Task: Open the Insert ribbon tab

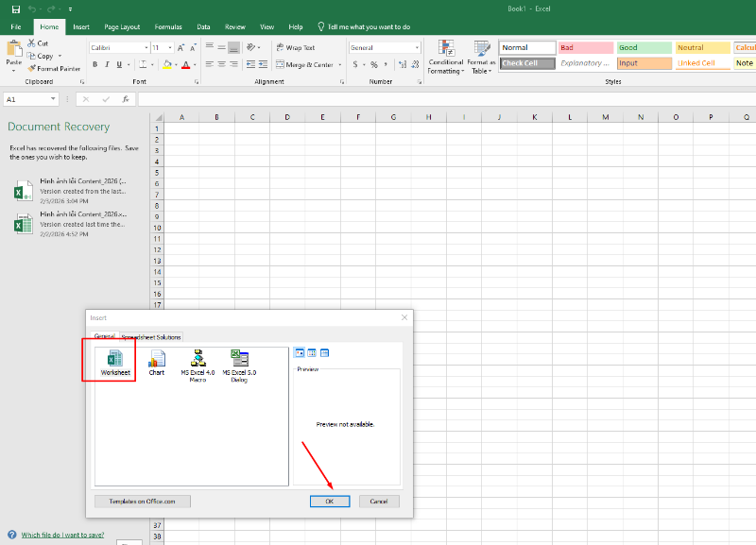Action: click(81, 27)
